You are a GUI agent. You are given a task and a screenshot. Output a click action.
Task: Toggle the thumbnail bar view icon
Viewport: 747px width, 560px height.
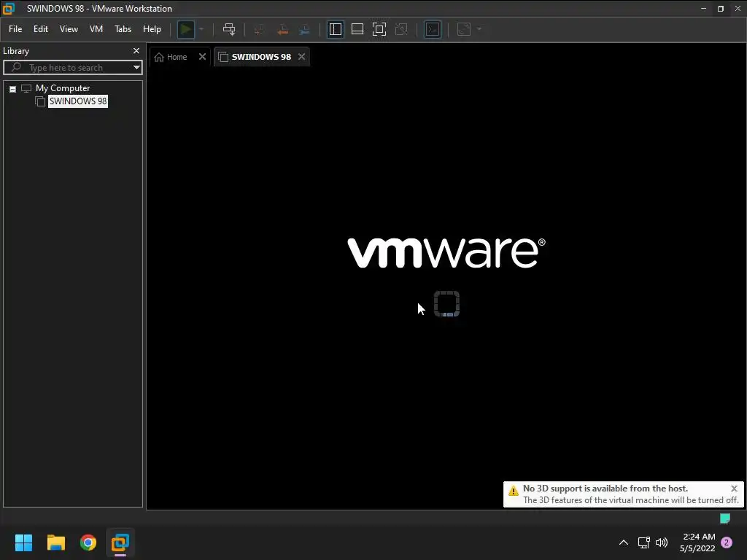(x=357, y=29)
